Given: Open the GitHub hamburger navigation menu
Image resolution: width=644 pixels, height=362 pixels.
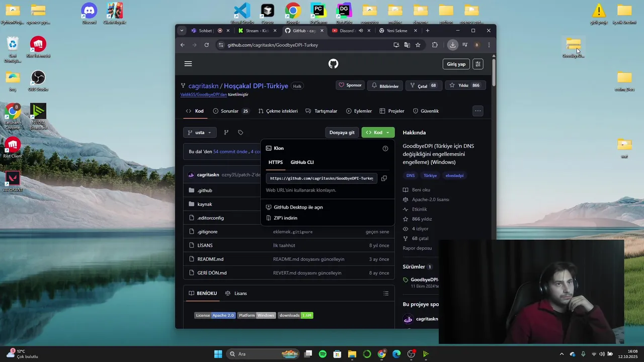Looking at the screenshot, I should pos(188,64).
